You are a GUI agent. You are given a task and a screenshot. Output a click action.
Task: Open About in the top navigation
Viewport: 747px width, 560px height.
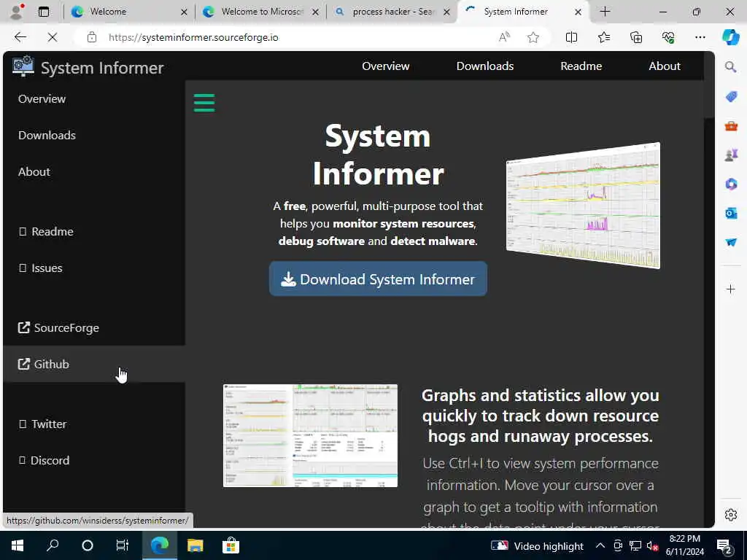point(664,66)
